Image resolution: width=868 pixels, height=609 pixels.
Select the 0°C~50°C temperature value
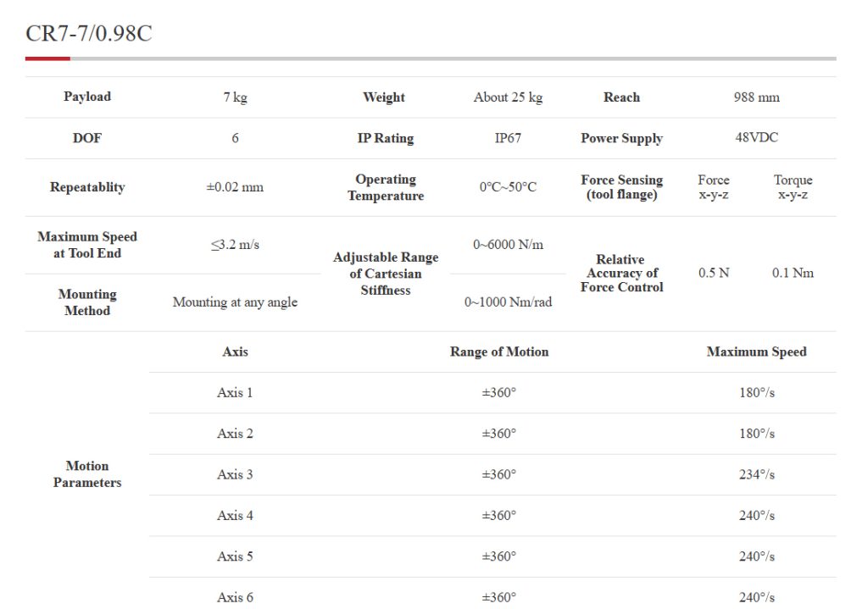(x=508, y=187)
